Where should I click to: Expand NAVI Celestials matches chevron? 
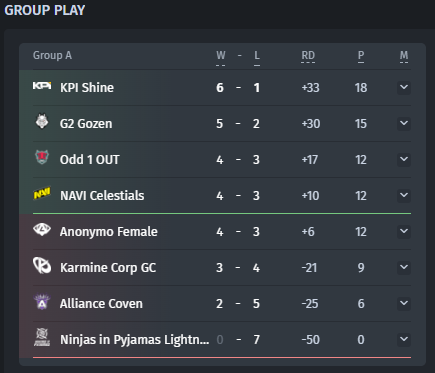(404, 195)
